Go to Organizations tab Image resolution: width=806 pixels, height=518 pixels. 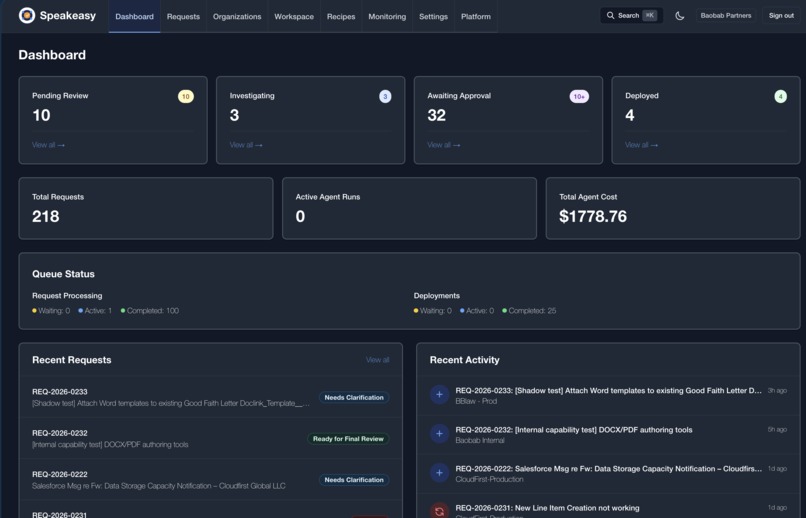237,16
